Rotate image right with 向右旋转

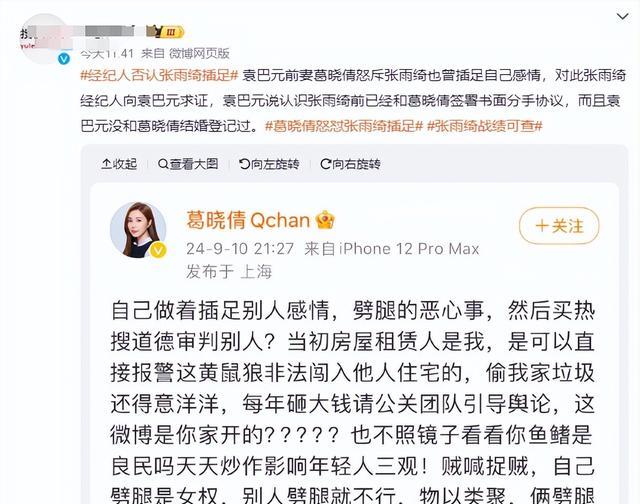coord(351,164)
